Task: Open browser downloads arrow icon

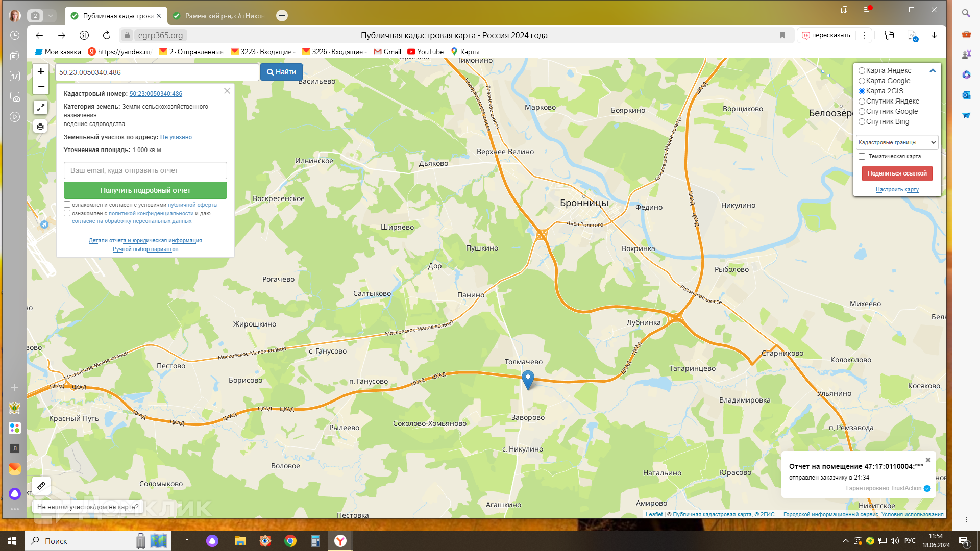Action: (934, 35)
